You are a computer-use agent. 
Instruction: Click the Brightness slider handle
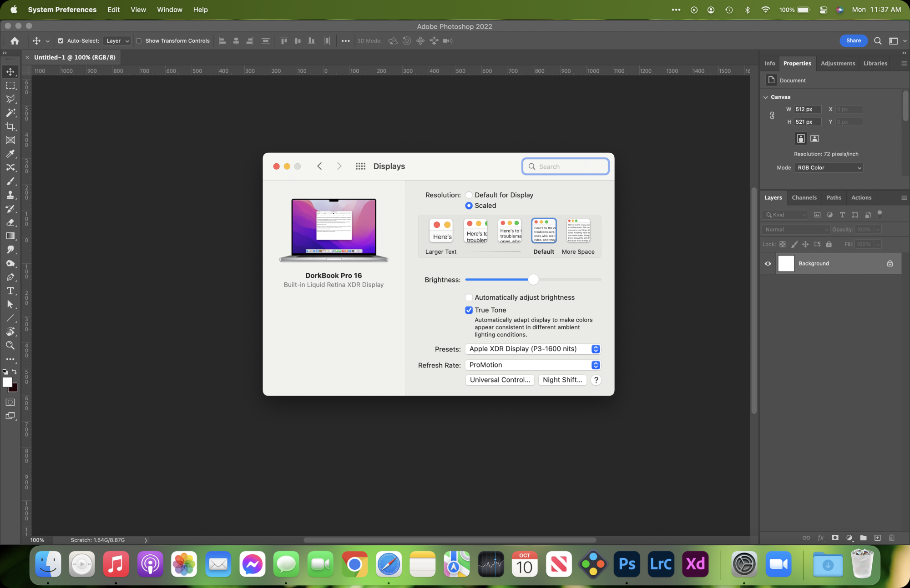[x=533, y=280]
